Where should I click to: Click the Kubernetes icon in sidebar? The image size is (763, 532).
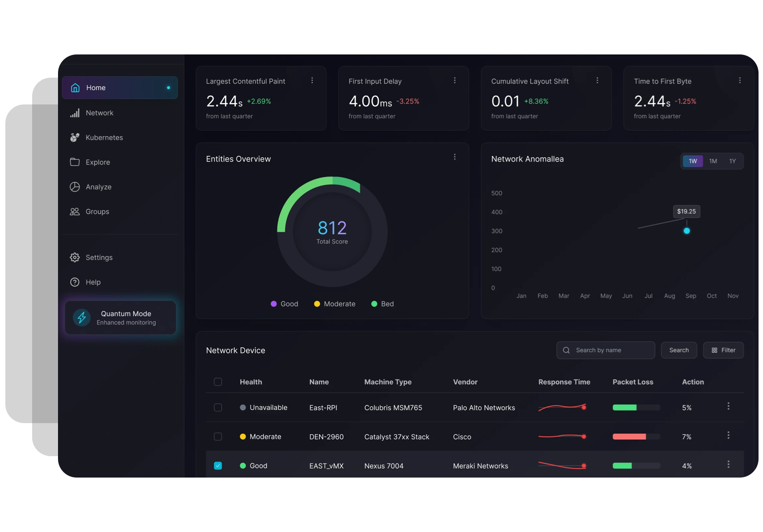[x=75, y=137]
